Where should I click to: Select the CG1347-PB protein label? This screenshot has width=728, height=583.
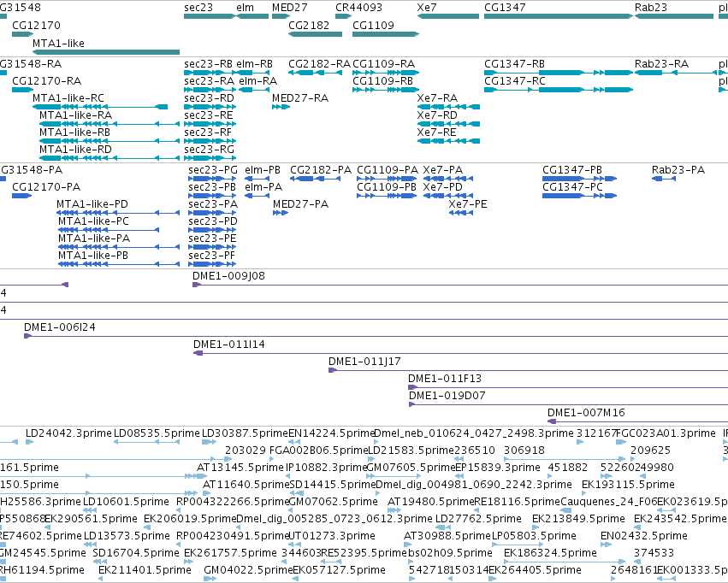tap(572, 170)
